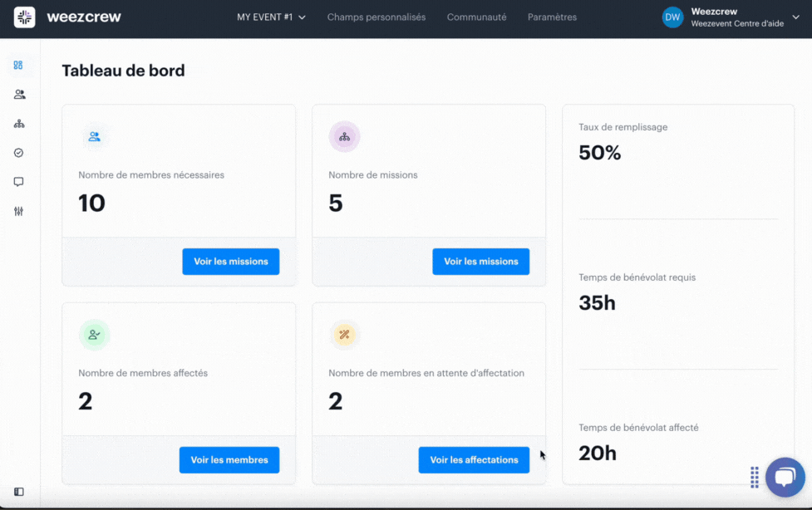Click Voir les missions under membres nécessaires
Viewport: 812px width, 510px height.
(x=231, y=262)
